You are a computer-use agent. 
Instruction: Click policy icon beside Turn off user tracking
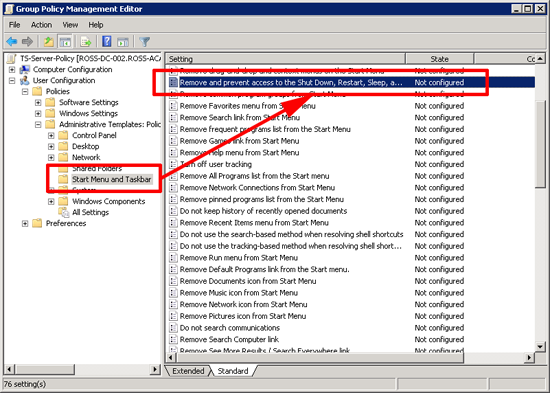point(173,164)
